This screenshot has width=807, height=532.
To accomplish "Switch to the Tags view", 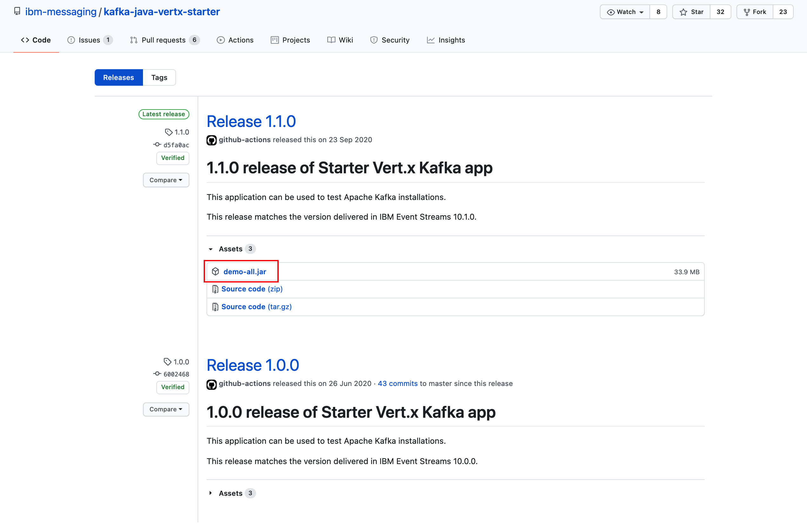I will pyautogui.click(x=159, y=77).
